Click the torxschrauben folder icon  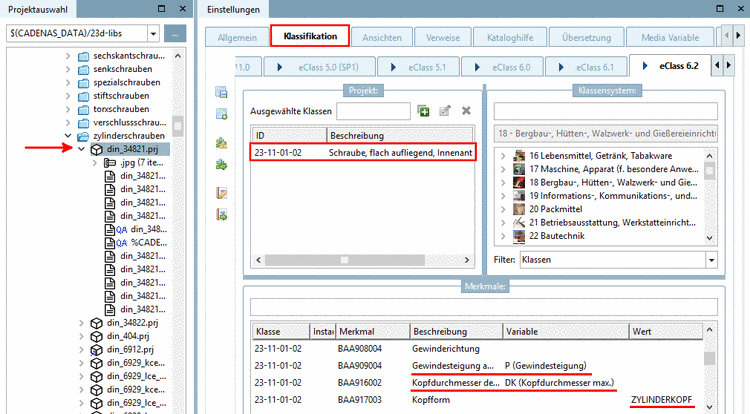pyautogui.click(x=83, y=109)
